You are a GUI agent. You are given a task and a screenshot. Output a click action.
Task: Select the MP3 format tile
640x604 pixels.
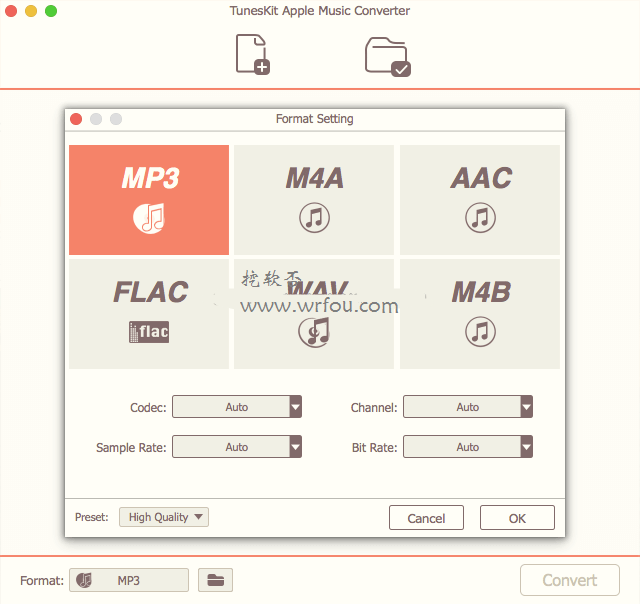coord(149,200)
